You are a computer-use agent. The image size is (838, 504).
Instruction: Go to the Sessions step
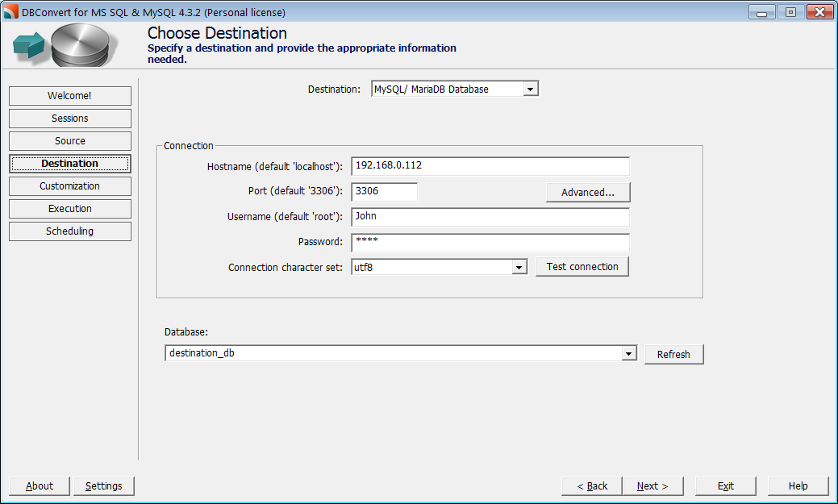click(70, 118)
